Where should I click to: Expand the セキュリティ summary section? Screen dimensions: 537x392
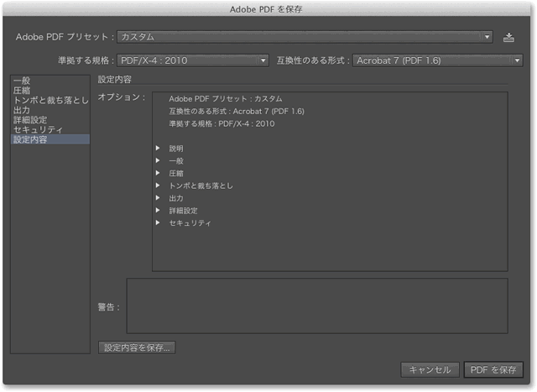pyautogui.click(x=158, y=223)
